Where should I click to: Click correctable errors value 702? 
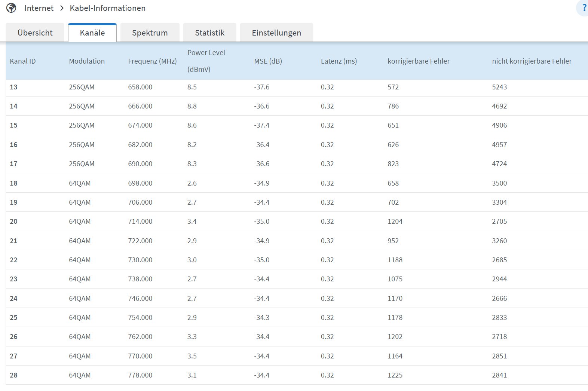[x=393, y=202]
